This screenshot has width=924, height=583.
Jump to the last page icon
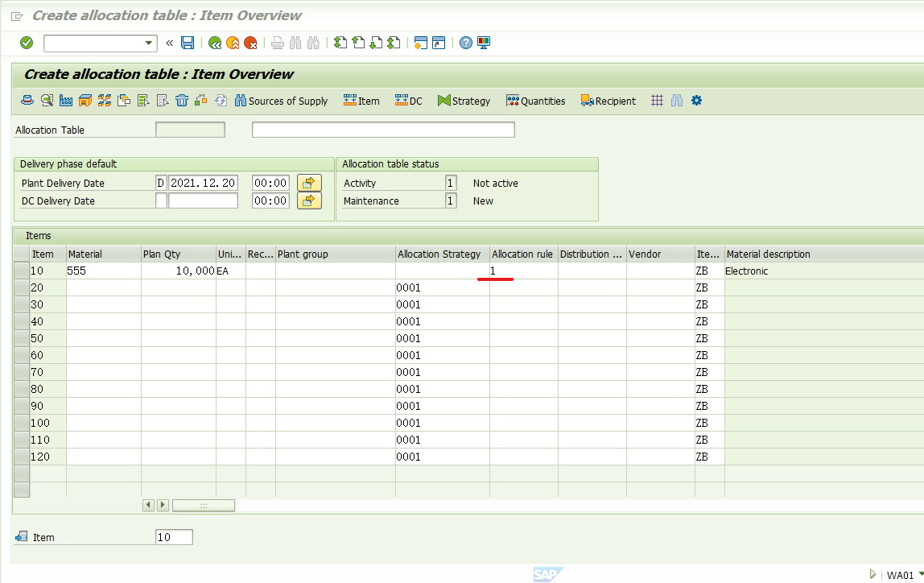[393, 43]
